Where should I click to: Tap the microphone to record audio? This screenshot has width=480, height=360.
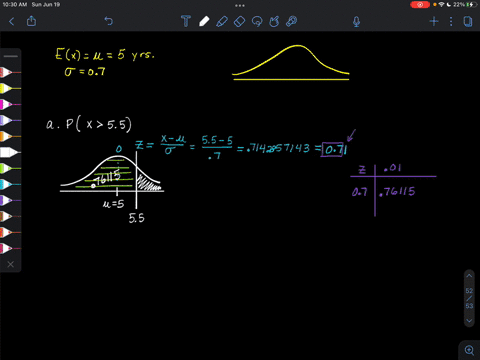coord(356,22)
